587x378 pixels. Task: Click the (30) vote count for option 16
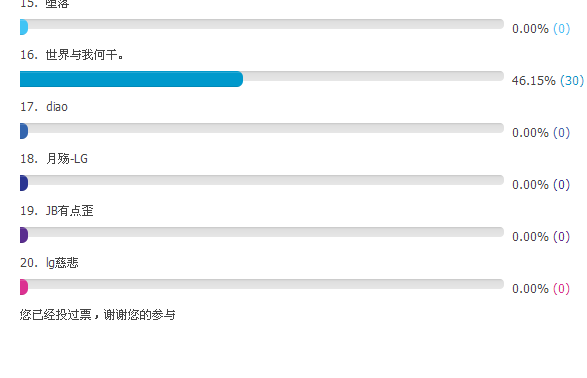(572, 80)
